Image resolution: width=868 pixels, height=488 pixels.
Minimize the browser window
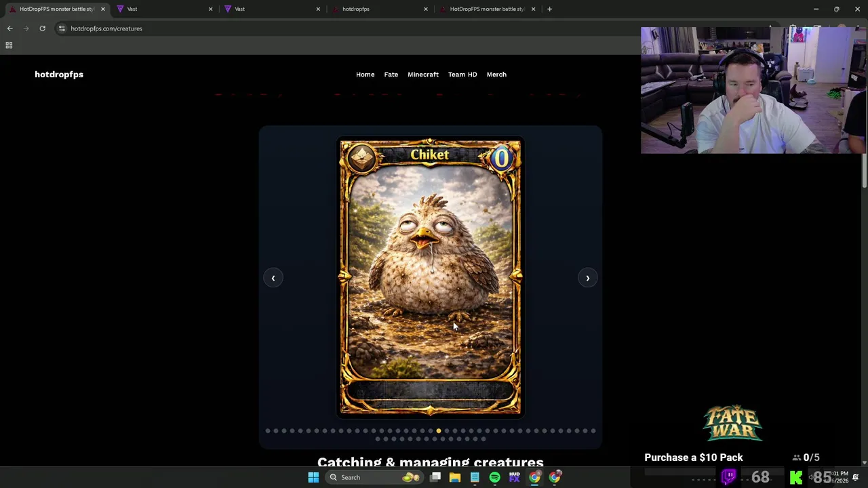pos(816,9)
